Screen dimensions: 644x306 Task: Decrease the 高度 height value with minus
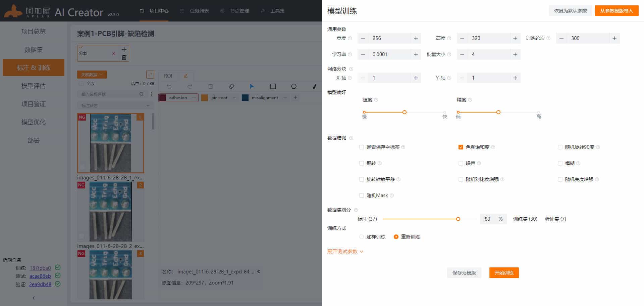[x=462, y=38]
